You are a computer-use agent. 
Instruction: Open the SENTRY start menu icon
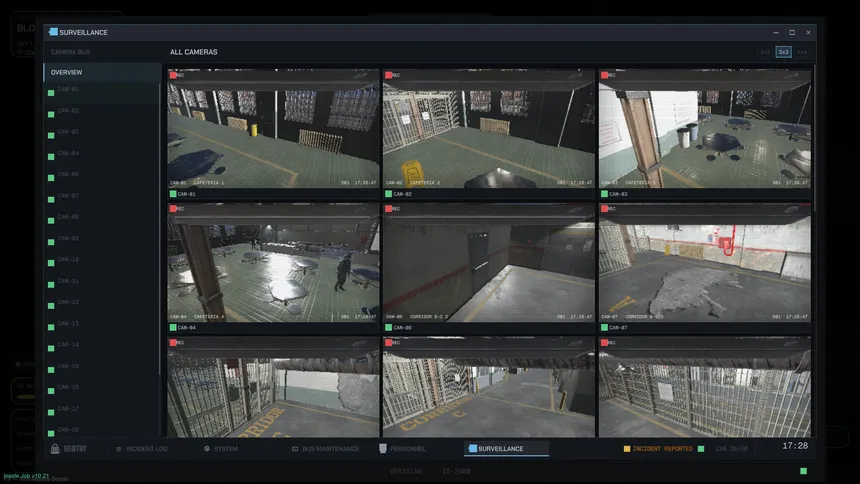(x=55, y=448)
